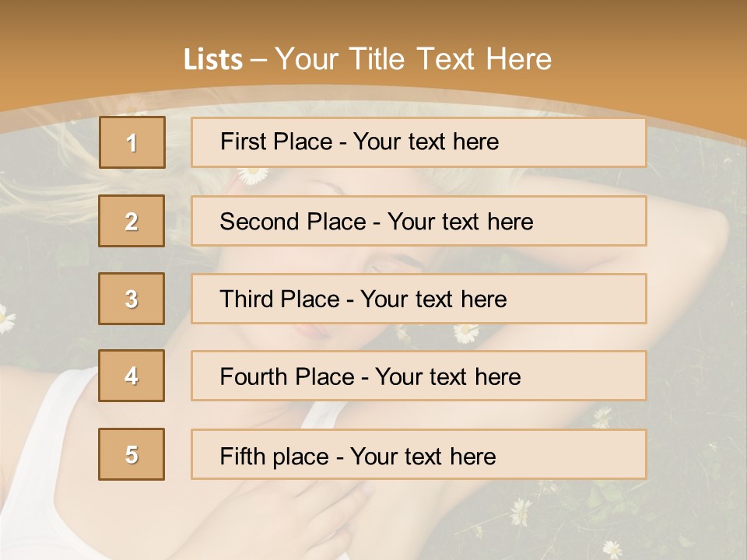Click the daisy at the left slide edge
This screenshot has height=560, width=747.
[5, 319]
